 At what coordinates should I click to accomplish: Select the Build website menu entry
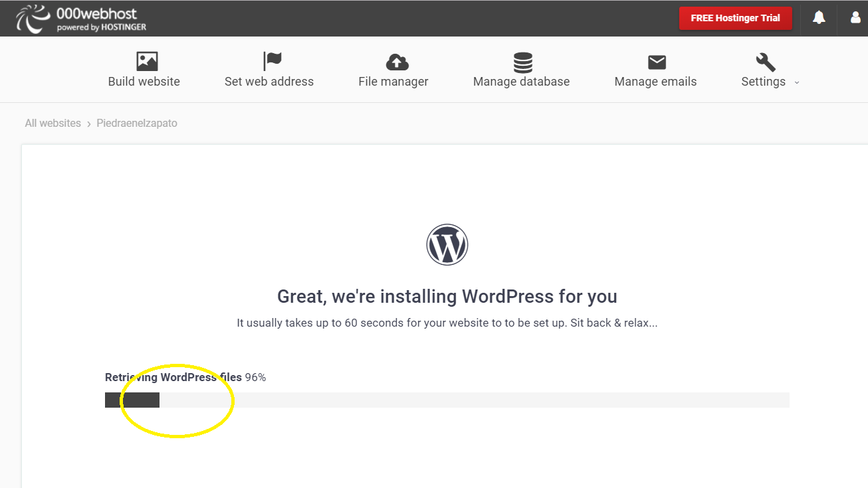144,81
